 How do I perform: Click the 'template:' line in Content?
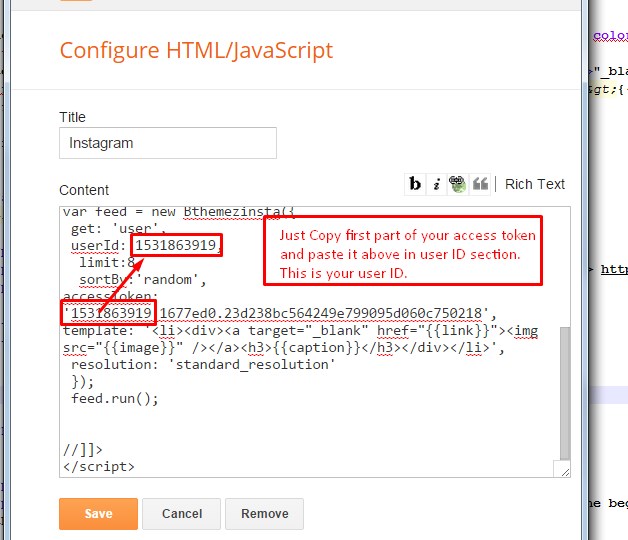click(300, 331)
